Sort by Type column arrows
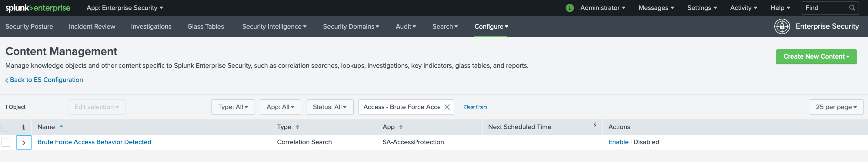 [298, 127]
